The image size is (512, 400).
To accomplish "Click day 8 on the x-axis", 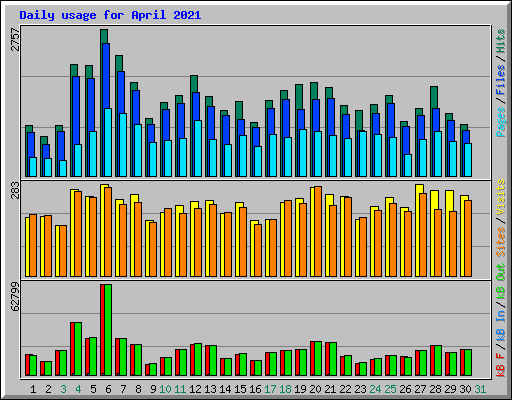I will 138,389.
